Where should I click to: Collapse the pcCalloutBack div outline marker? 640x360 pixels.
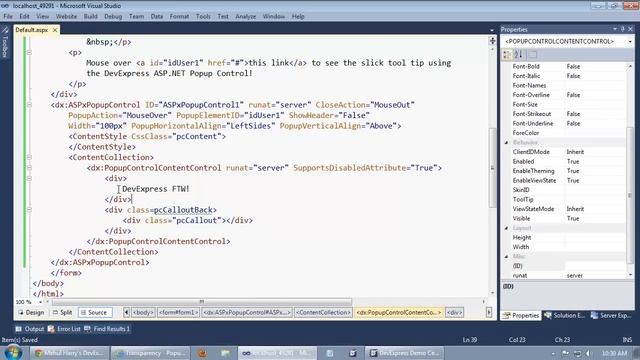tap(29, 209)
